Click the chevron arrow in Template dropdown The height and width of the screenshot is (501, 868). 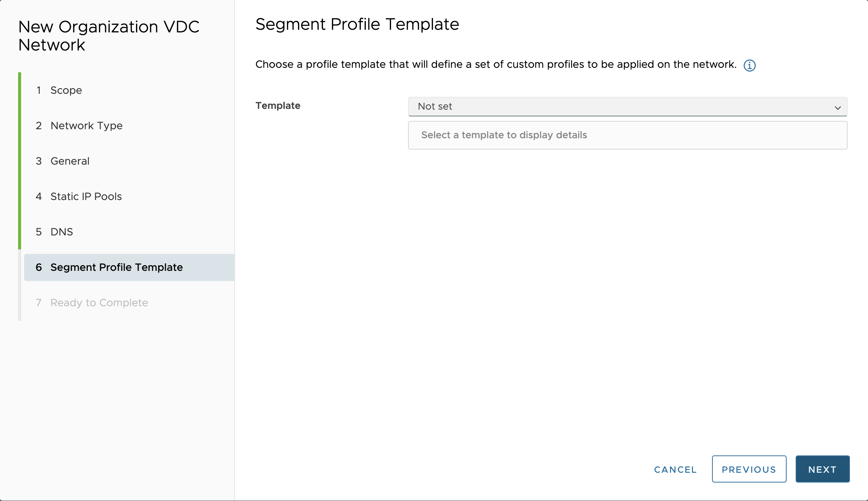pyautogui.click(x=837, y=108)
